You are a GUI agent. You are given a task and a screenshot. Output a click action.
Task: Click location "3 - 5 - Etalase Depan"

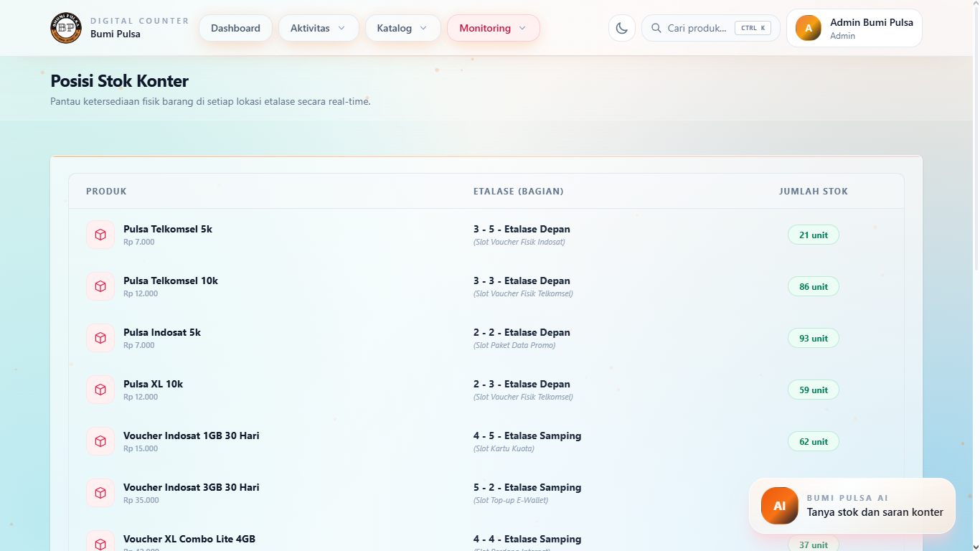pyautogui.click(x=522, y=229)
